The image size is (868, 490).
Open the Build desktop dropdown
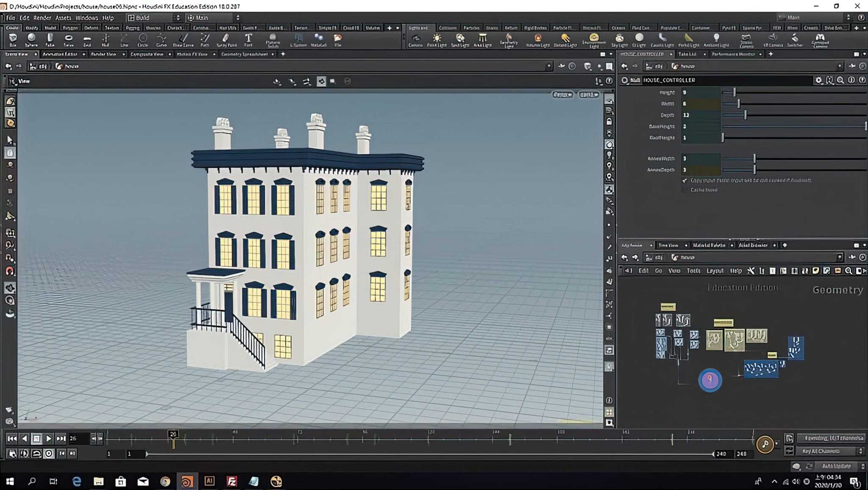178,18
